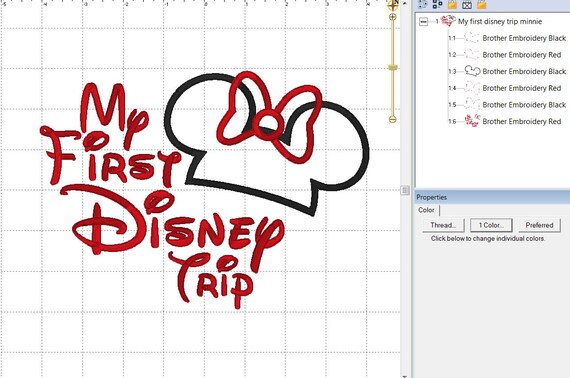Click the compass pan icon above zoom slider
Image resolution: width=570 pixels, height=378 pixels.
[393, 5]
